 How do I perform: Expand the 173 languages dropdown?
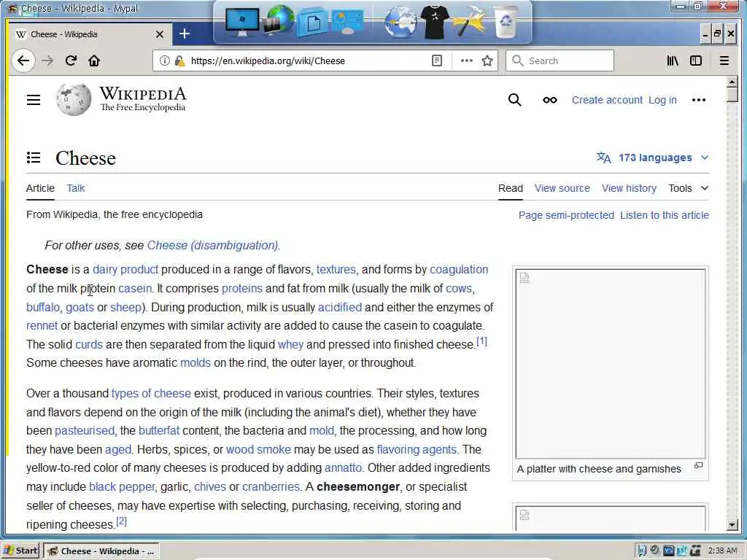click(653, 157)
